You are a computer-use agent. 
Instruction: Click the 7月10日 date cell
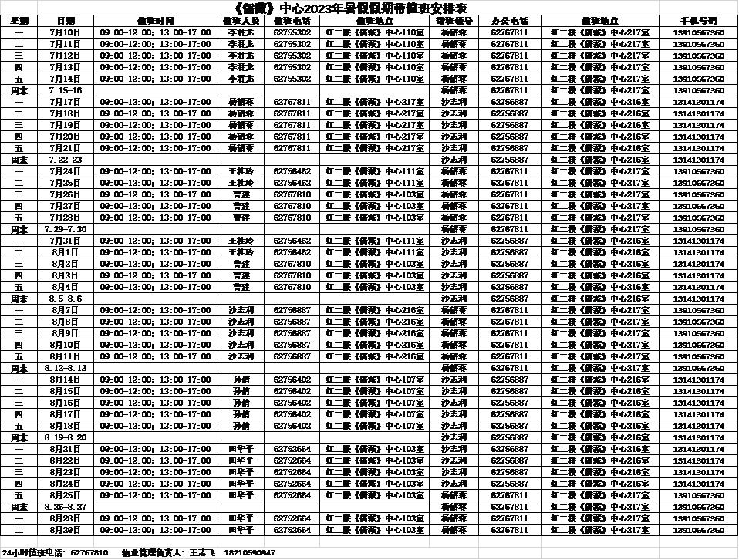click(x=66, y=32)
